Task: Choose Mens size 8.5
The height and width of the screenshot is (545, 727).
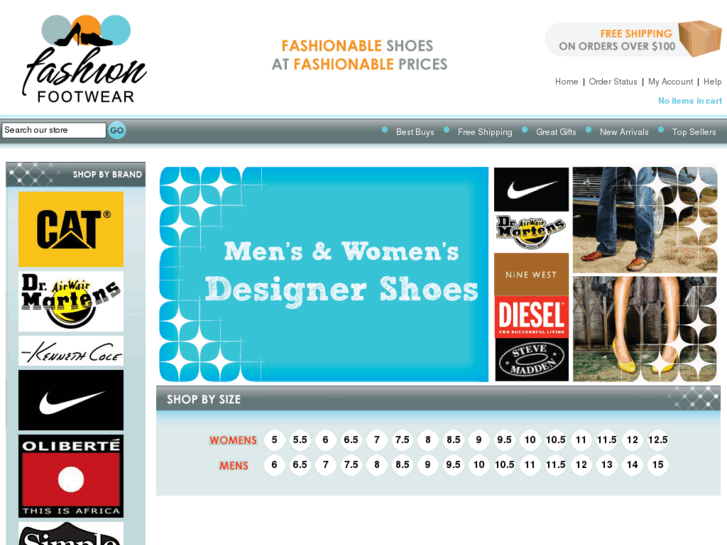Action: [x=402, y=465]
